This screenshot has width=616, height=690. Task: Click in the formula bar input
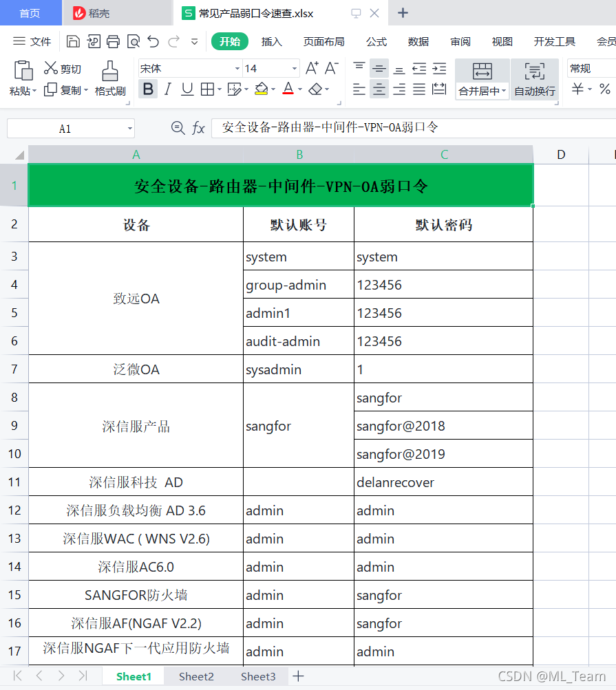point(414,128)
